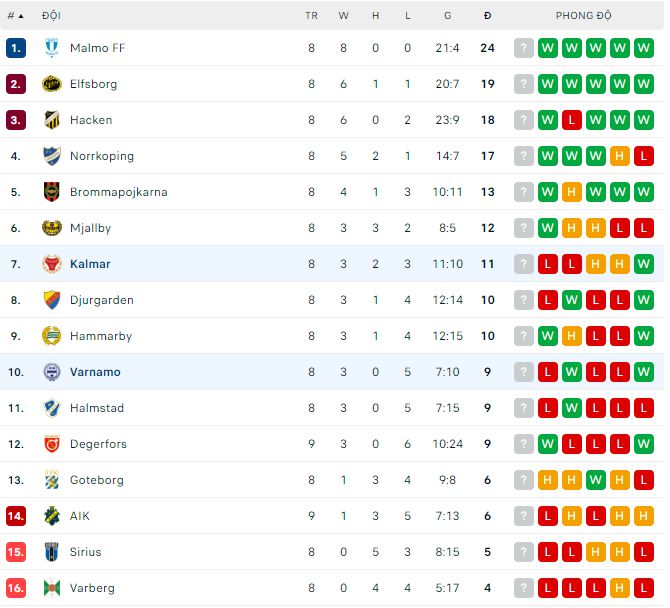Image resolution: width=670 pixels, height=608 pixels.
Task: Click the rank 16 relegation badge
Action: [15, 588]
